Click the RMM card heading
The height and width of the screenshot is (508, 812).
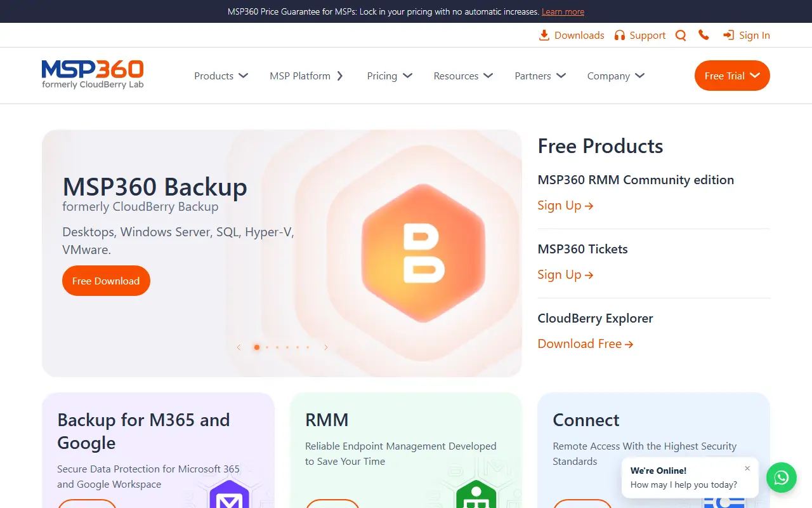[327, 420]
